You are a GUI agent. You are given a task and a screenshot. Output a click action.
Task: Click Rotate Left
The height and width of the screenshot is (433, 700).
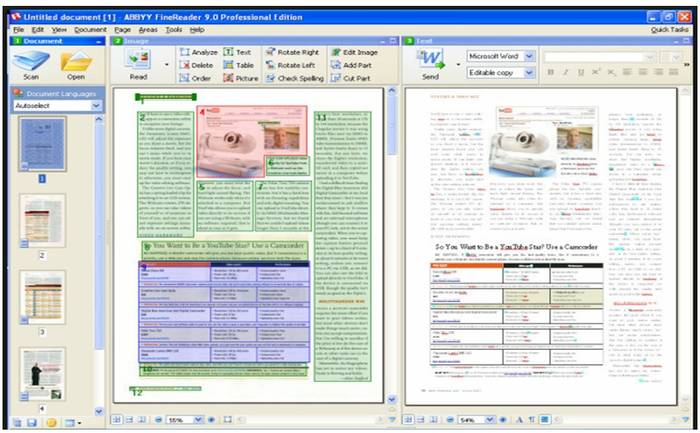point(290,65)
